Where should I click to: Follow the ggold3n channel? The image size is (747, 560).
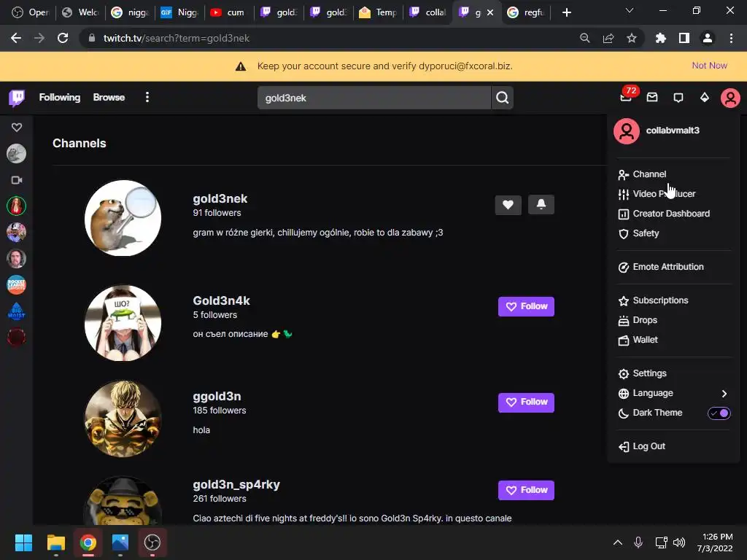(x=526, y=402)
